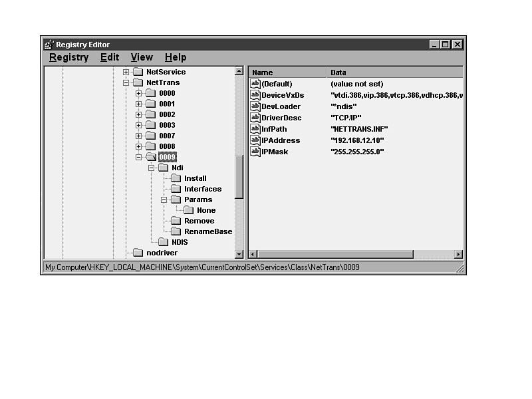This screenshot has height=399, width=532.
Task: Select the InfPath value icon
Action: click(x=255, y=129)
